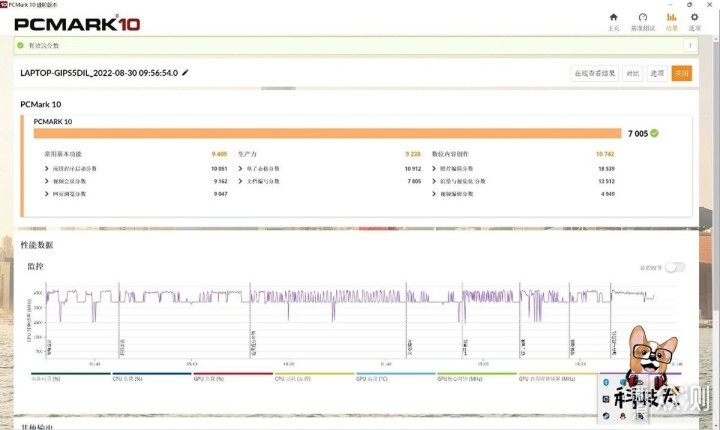The image size is (720, 430).
Task: Expand the row scoring 13 512
Action: [x=434, y=181]
